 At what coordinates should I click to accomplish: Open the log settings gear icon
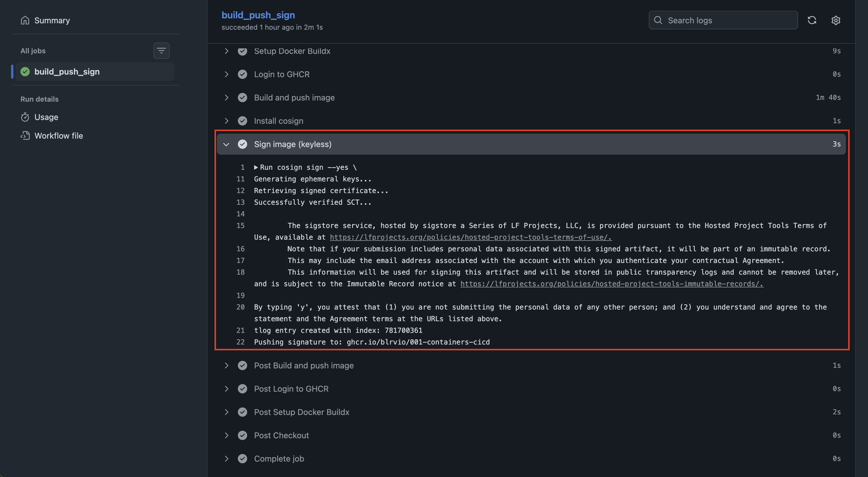[x=836, y=20]
